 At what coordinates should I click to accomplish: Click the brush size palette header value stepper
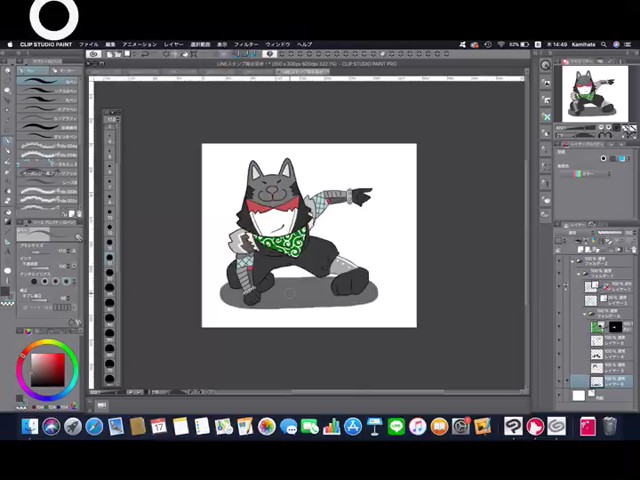118,120
